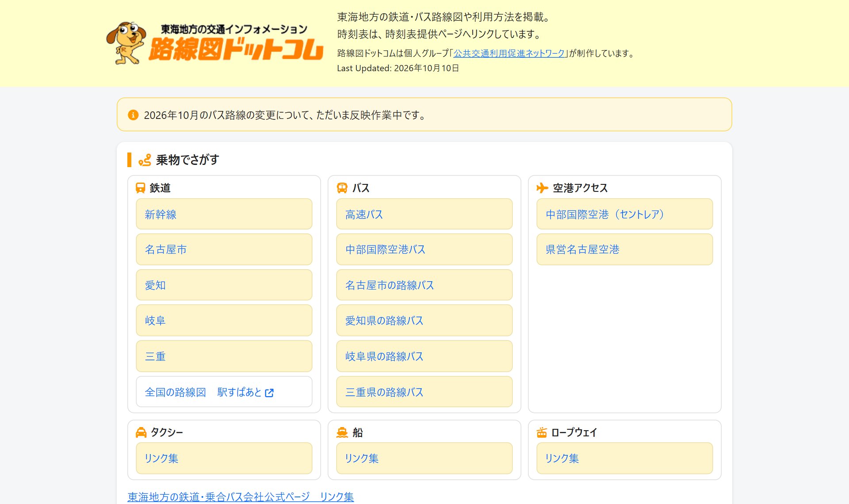This screenshot has height=504, width=849.
Task: Click the ropeway icon next to ロープウェイ
Action: click(542, 432)
